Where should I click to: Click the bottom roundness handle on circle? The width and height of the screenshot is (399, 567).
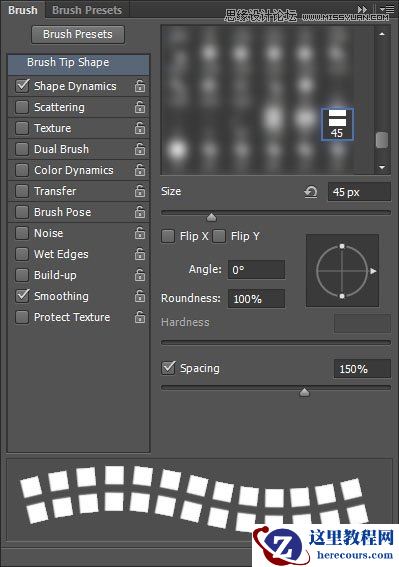click(342, 296)
